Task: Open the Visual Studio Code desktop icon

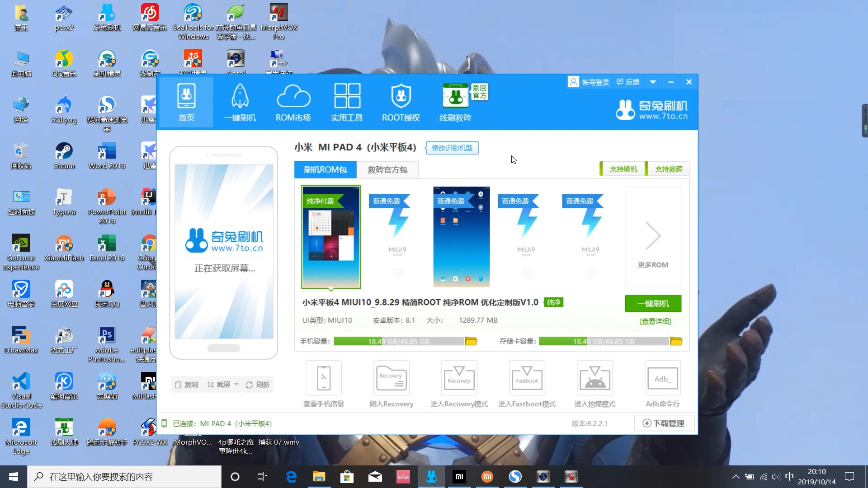Action: tap(21, 391)
